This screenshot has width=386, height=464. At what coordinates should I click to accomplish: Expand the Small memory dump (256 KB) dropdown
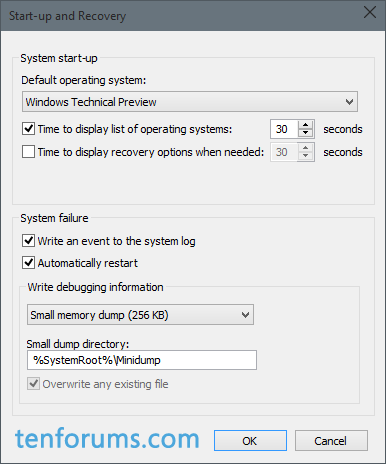pos(140,315)
